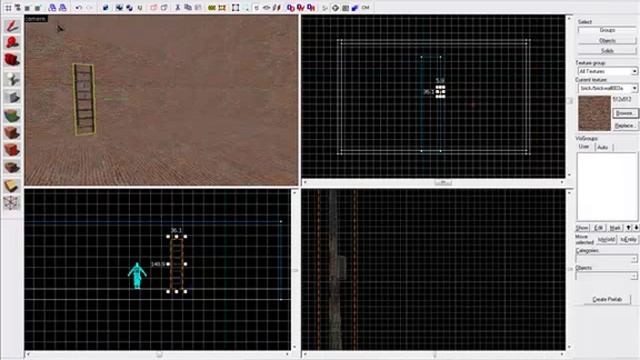Click the Load Window State icon
Viewport: 640px width, 360px height.
tap(52, 7)
